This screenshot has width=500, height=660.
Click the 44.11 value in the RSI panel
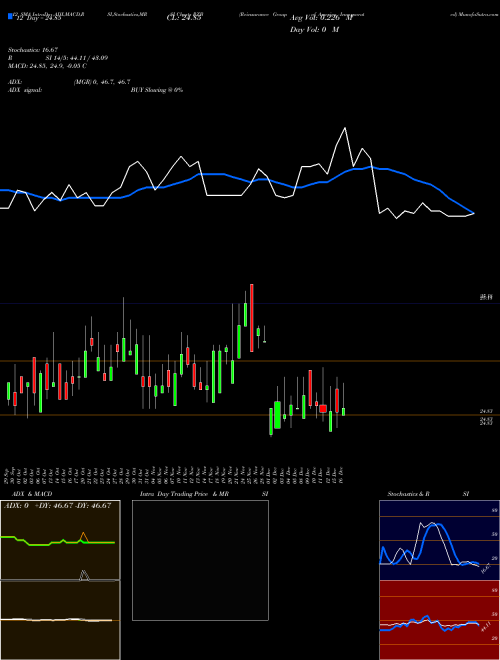point(486,627)
